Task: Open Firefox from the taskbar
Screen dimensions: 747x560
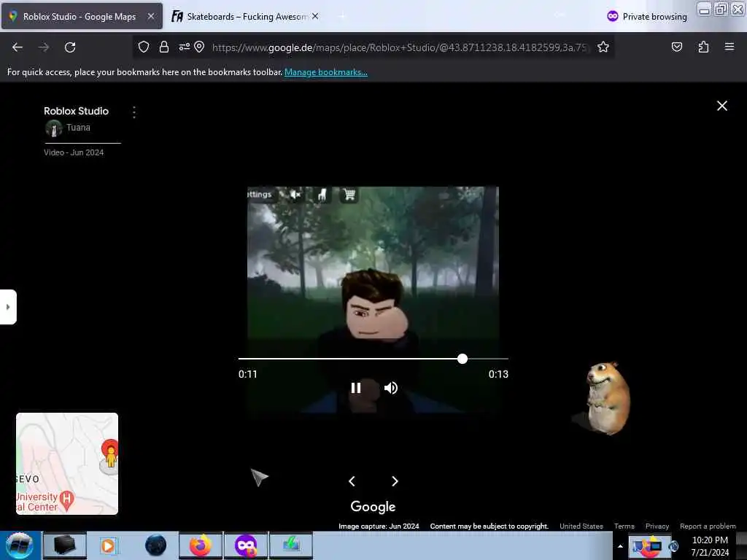Action: click(x=201, y=545)
